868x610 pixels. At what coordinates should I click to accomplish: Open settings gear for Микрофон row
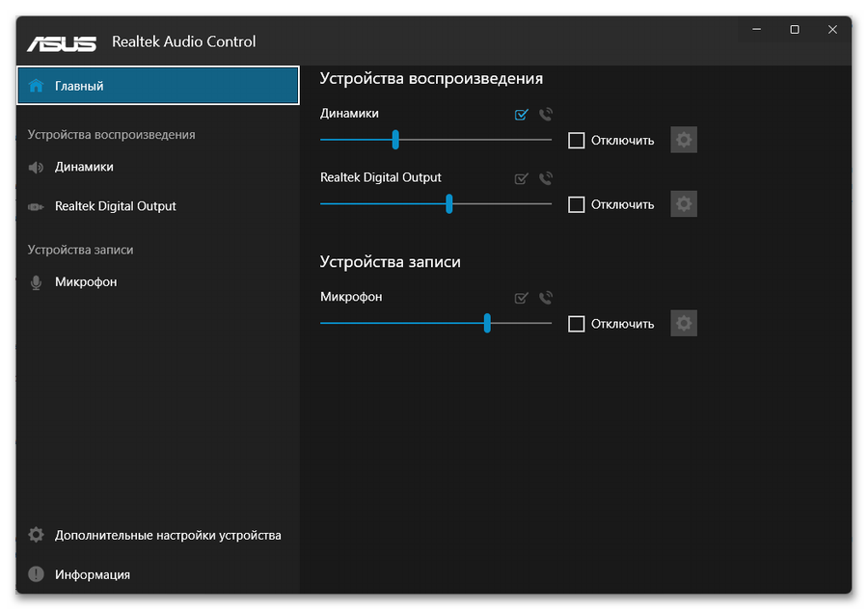tap(684, 324)
